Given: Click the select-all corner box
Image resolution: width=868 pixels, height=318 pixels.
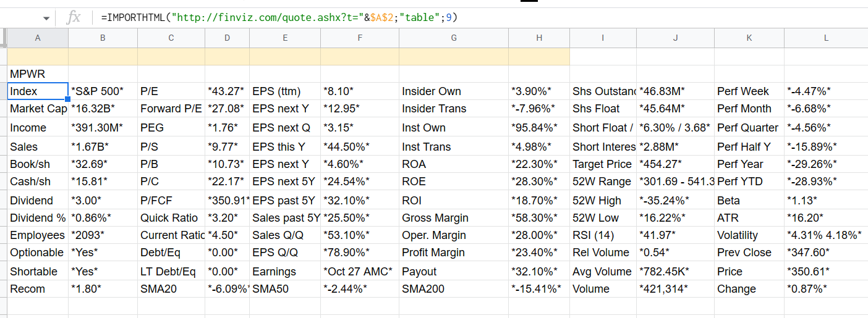Looking at the screenshot, I should [3, 38].
